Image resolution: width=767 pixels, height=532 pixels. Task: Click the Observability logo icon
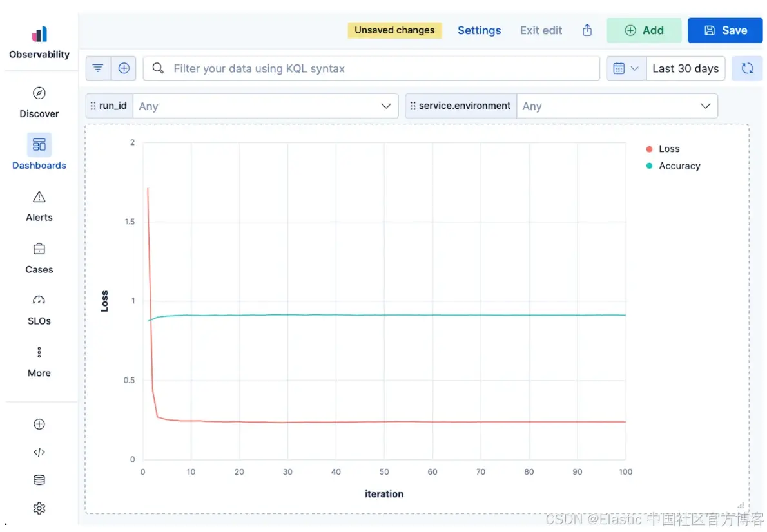pyautogui.click(x=39, y=34)
